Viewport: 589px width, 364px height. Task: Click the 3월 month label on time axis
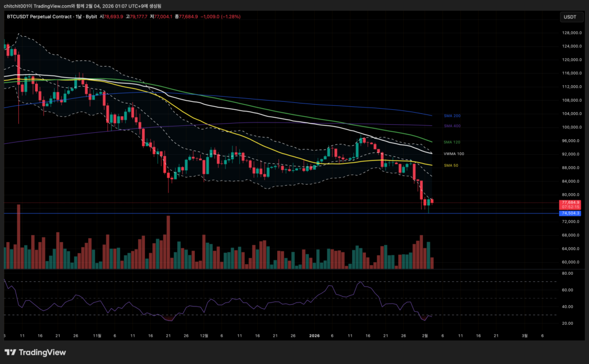tap(524, 334)
